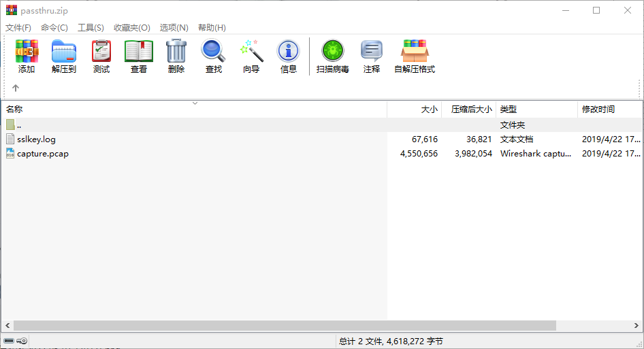Image resolution: width=644 pixels, height=349 pixels.
Task: Click sort indicator chevron above 名称 column
Action: (195, 103)
